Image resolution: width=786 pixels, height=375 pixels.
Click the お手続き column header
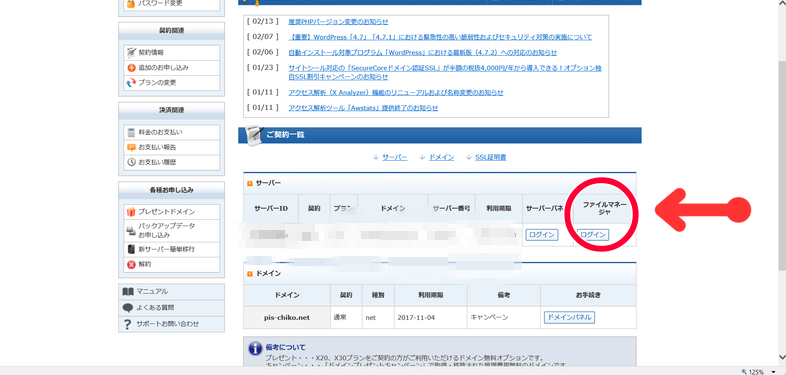point(588,295)
